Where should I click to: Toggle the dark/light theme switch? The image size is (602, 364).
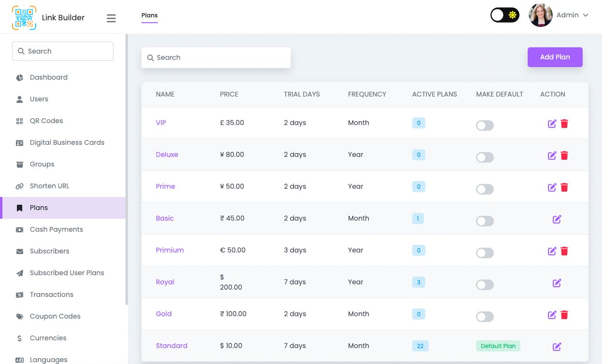504,15
